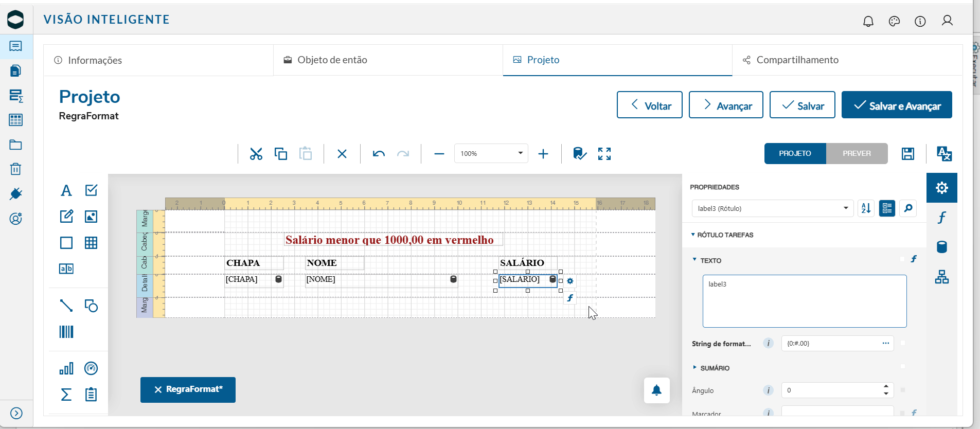Expand the SUMÁRIO section

(694, 367)
